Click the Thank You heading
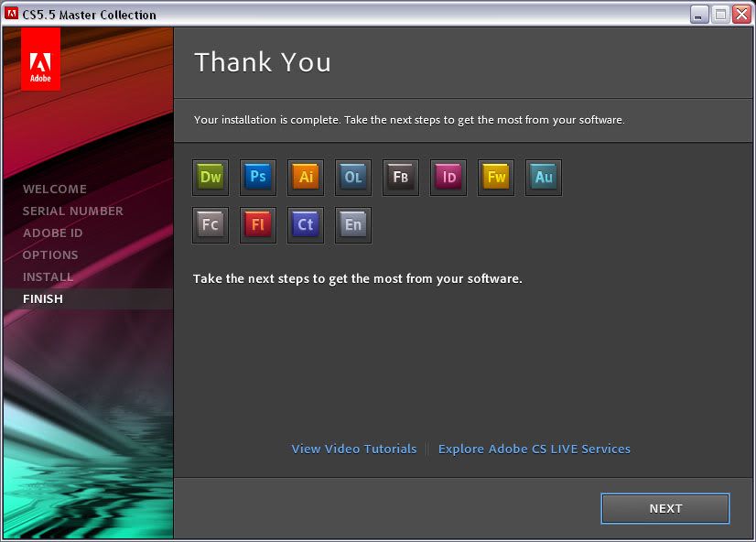756x542 pixels. coord(263,62)
